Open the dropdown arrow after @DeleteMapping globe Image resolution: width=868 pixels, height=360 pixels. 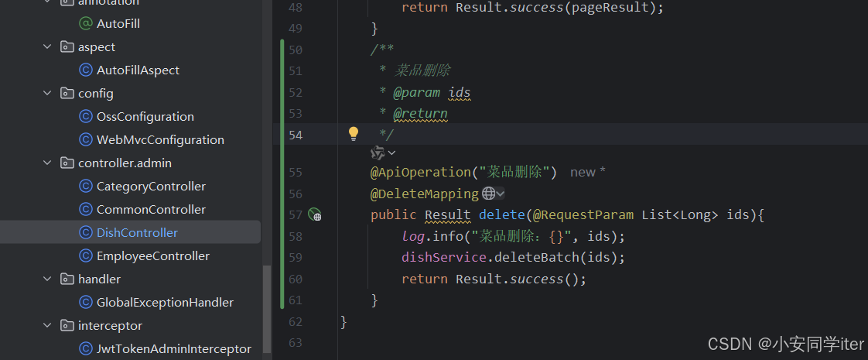501,194
